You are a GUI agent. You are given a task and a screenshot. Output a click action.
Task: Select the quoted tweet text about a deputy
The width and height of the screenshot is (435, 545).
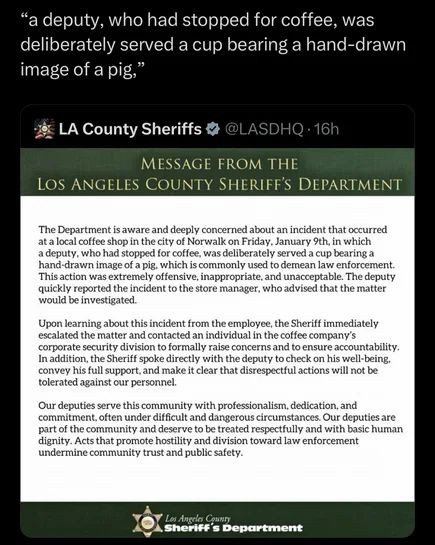pyautogui.click(x=213, y=44)
